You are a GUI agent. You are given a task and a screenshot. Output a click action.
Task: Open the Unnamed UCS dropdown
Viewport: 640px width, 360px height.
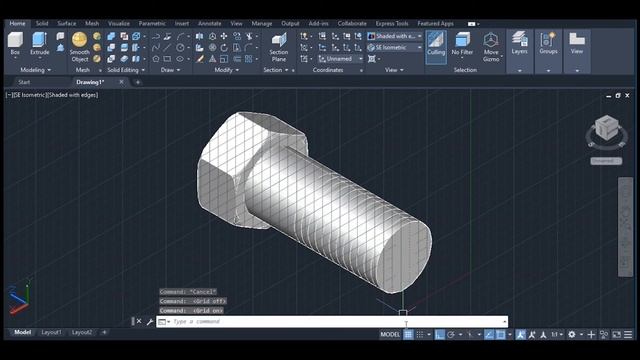pos(340,59)
